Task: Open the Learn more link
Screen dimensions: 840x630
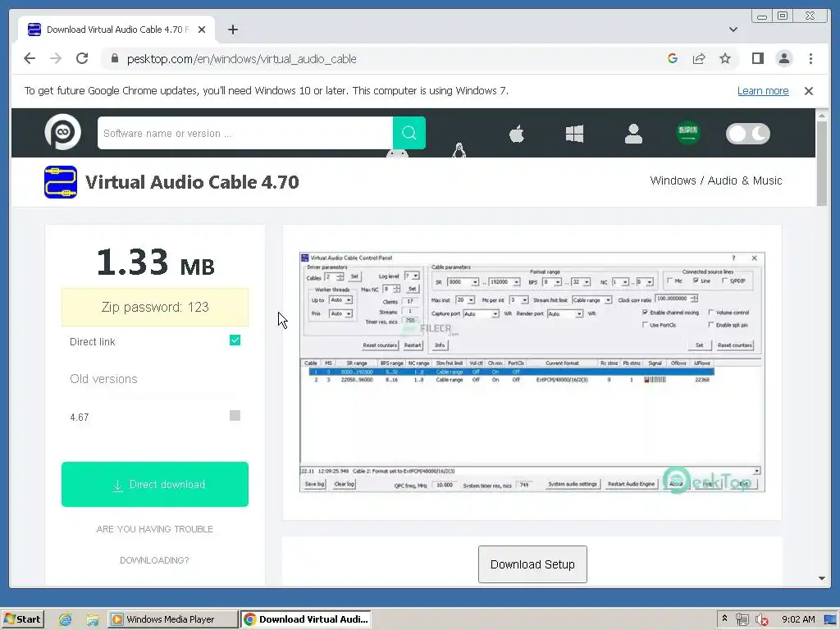Action: pyautogui.click(x=763, y=90)
